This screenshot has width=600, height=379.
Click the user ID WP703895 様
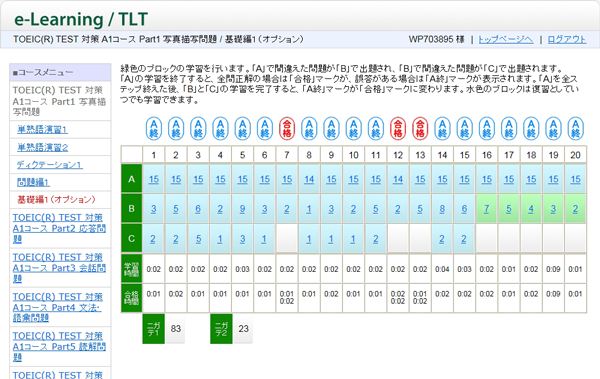point(437,39)
